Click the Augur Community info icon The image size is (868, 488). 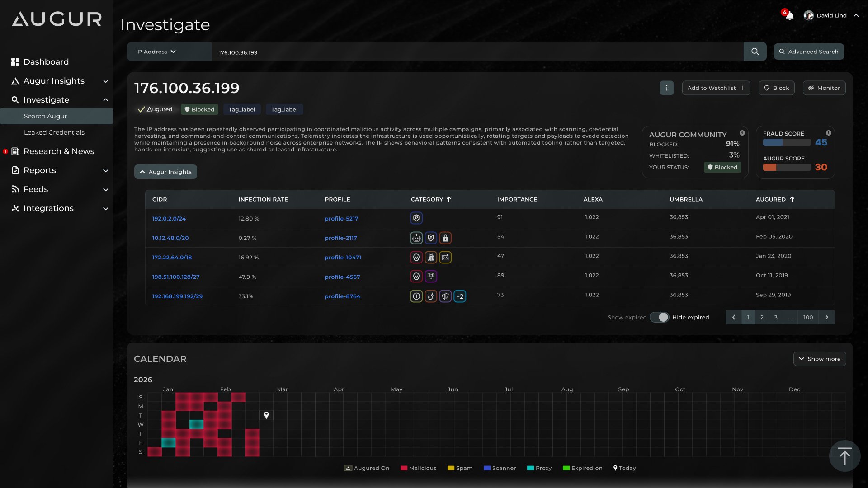[742, 133]
